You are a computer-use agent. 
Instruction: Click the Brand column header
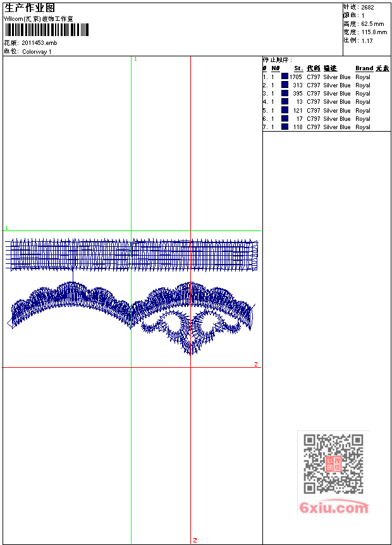[364, 68]
